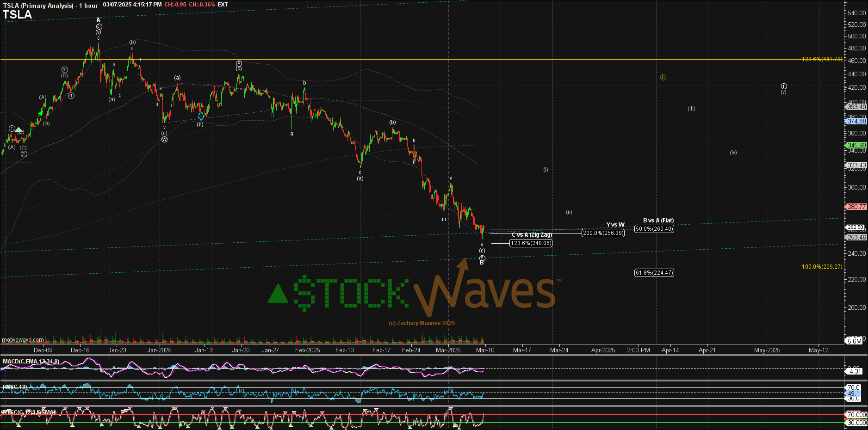Click the 5.6M volume value
Screen dimensions: 868x430
[854, 341]
